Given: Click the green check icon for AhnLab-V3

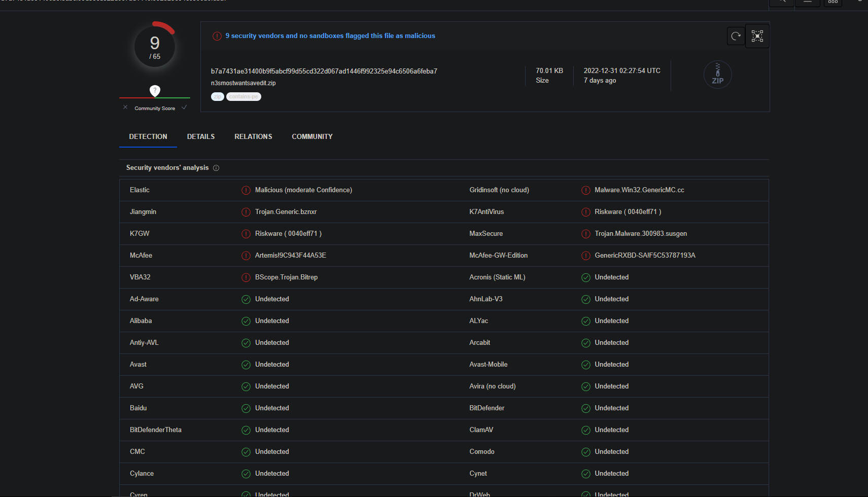Looking at the screenshot, I should 586,299.
